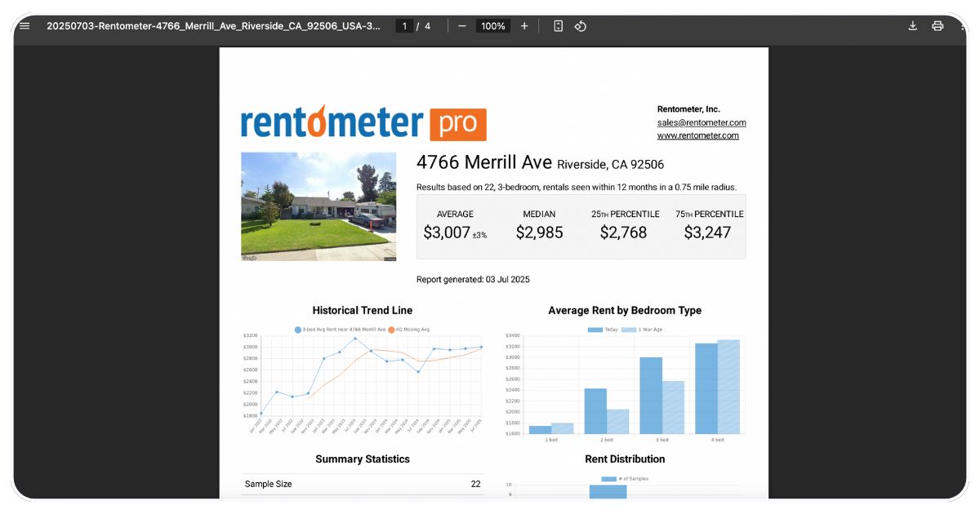
Task: Click the PDF file name title
Action: point(213,26)
